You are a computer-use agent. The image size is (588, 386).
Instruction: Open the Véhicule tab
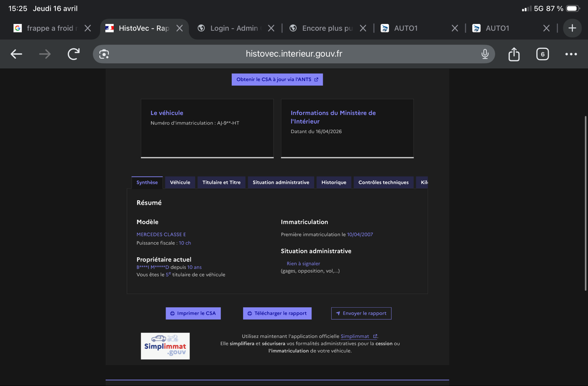click(180, 182)
